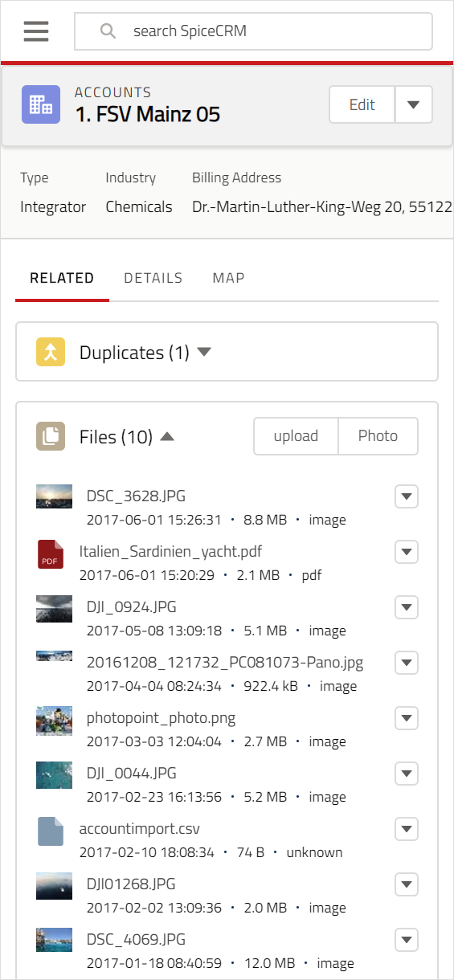Open DSC_3628.JPG thumbnail image

[55, 496]
